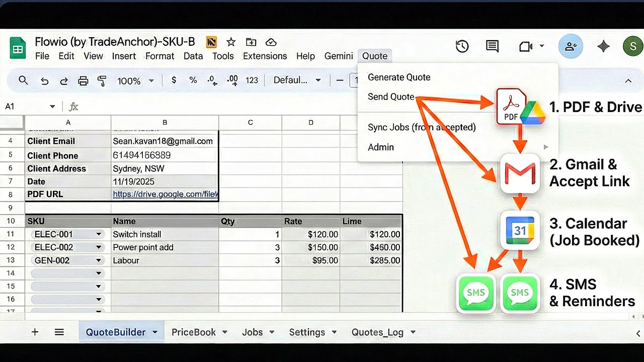Screen dimensions: 644x362
Task: Click the Google Sheets home logo
Action: click(x=18, y=48)
